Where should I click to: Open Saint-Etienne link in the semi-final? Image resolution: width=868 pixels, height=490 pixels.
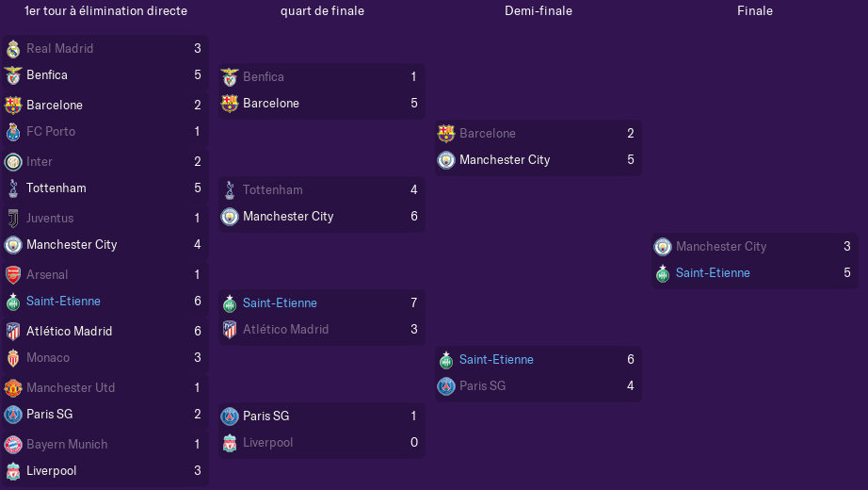click(496, 360)
